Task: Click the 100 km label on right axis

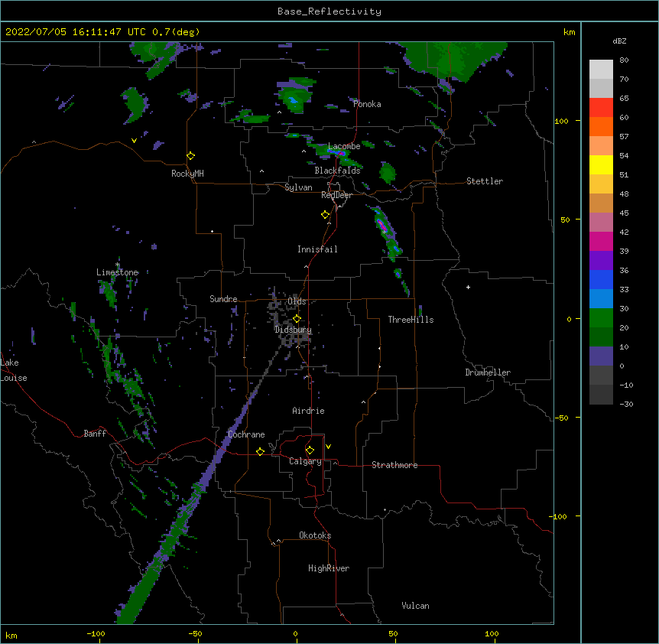Action: point(561,121)
